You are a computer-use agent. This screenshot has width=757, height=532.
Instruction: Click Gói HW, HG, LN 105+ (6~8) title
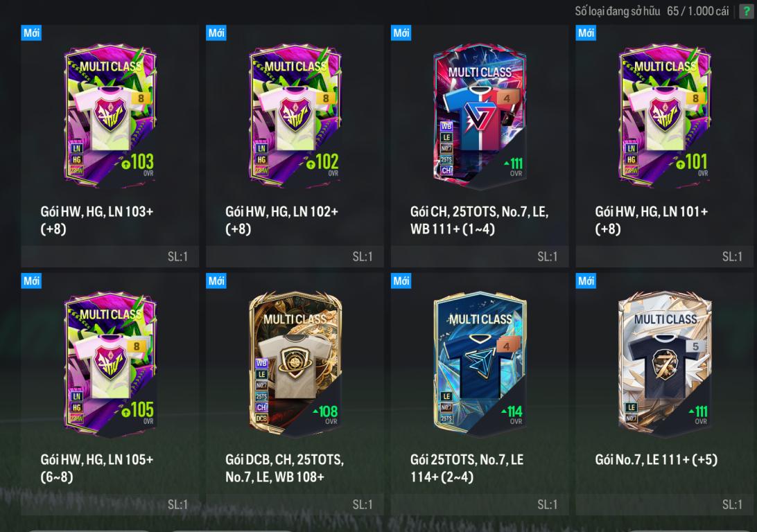[97, 468]
